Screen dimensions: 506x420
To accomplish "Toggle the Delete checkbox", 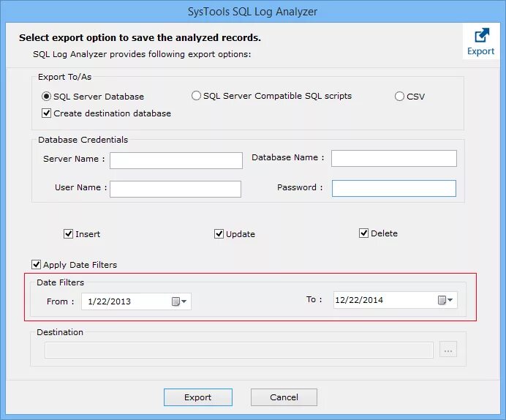I will click(363, 233).
